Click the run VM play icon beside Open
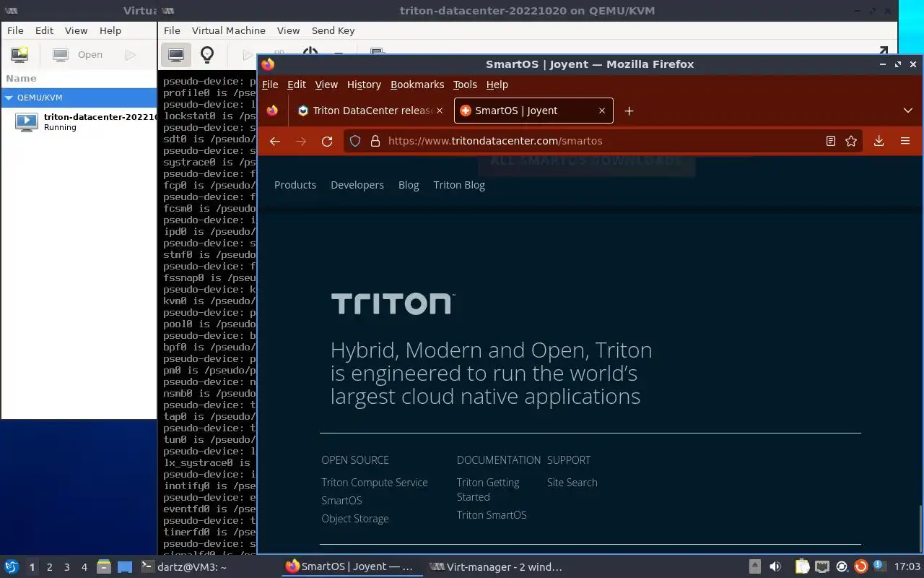 pos(130,55)
